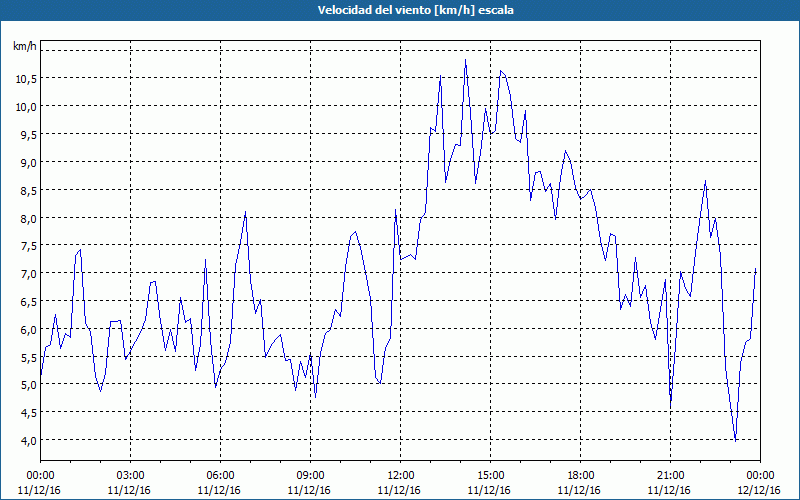This screenshot has width=800, height=500.
Task: Click the 8,0 y-axis label
Action: (x=28, y=218)
